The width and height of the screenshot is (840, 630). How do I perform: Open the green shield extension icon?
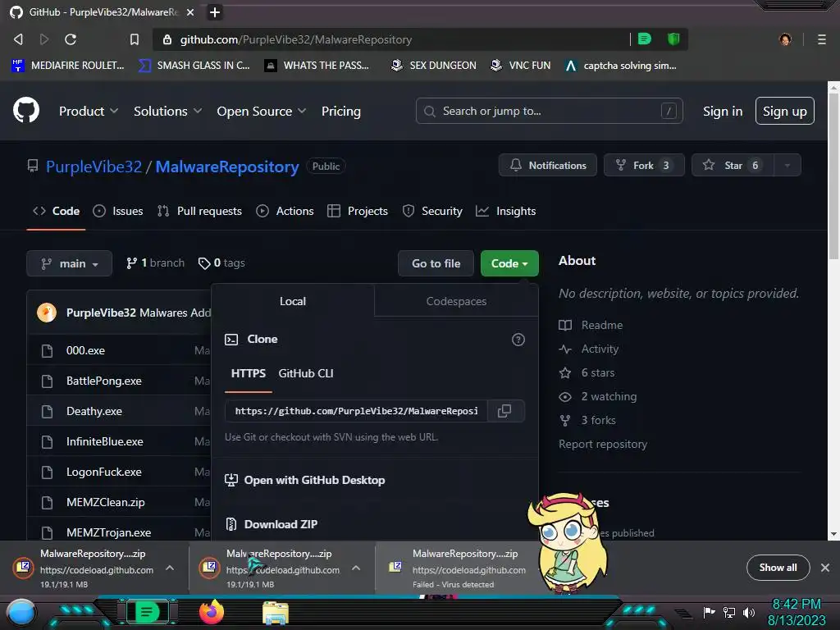pos(673,39)
